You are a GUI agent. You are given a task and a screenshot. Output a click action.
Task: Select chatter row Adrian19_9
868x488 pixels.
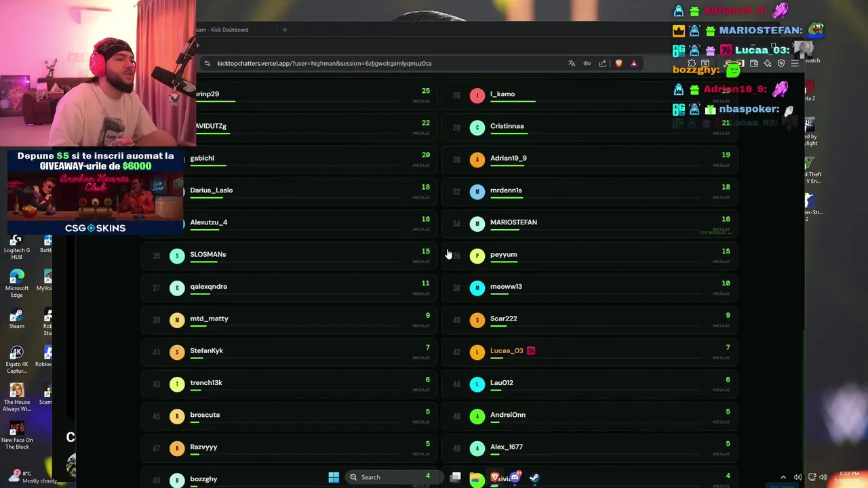[589, 159]
